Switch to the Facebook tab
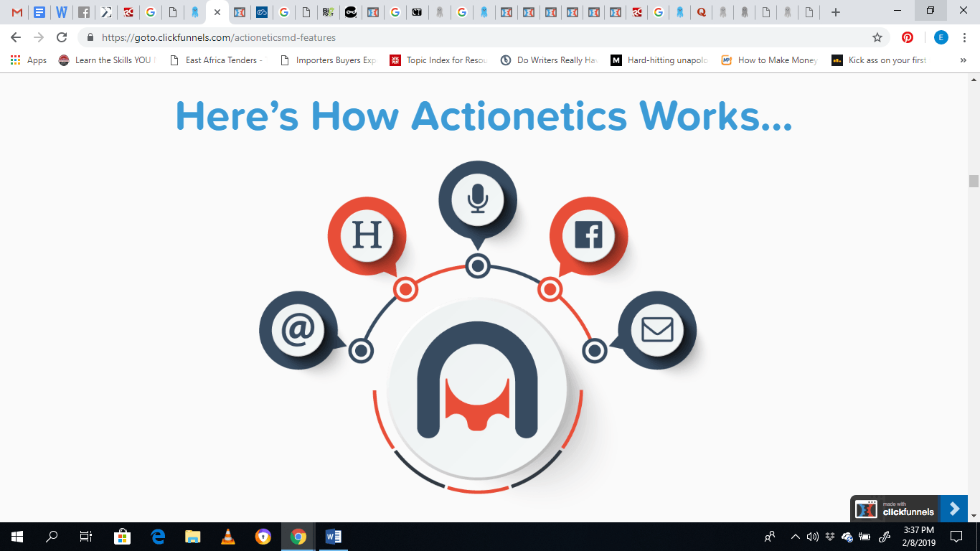 click(x=84, y=12)
